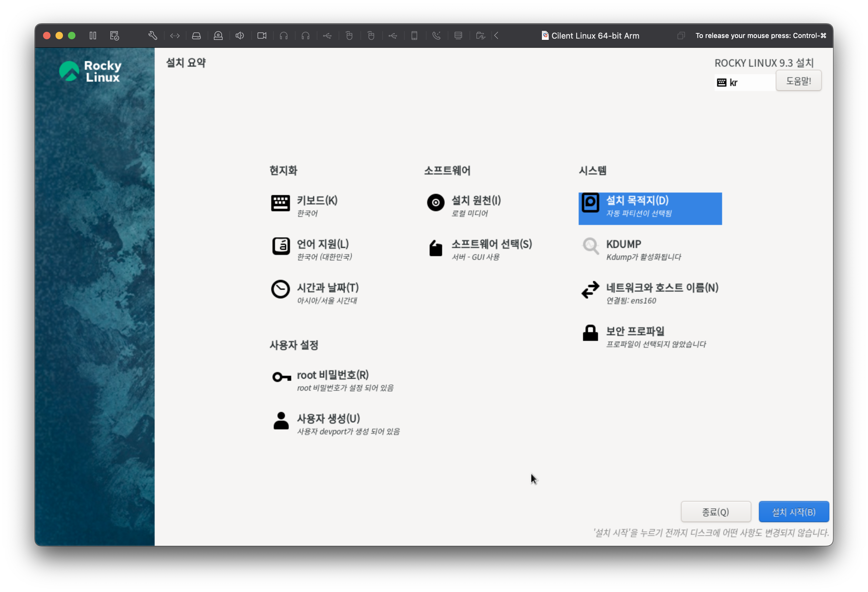The width and height of the screenshot is (868, 592).
Task: Open KDUMP magnifier icon
Action: [590, 246]
